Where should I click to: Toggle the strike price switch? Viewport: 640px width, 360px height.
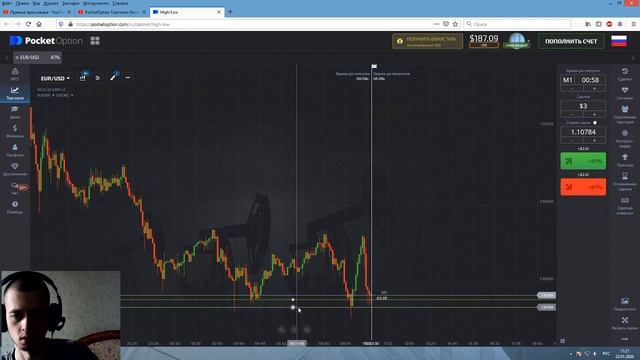point(595,122)
